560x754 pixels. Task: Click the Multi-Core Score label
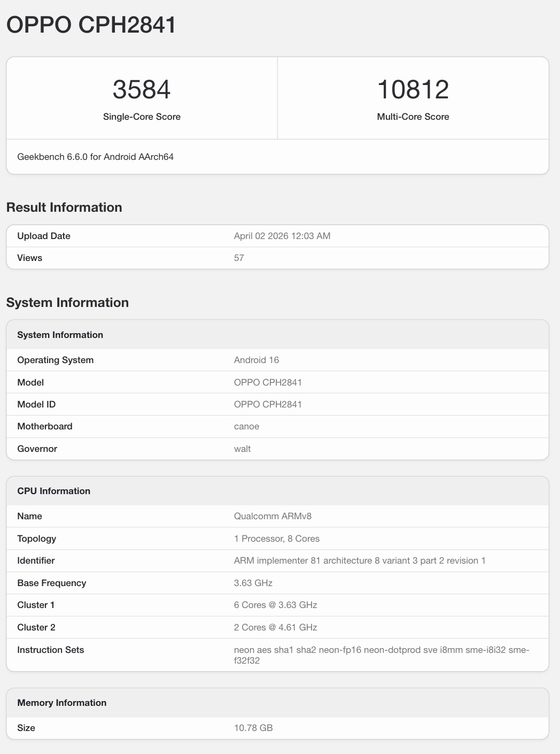coord(413,117)
